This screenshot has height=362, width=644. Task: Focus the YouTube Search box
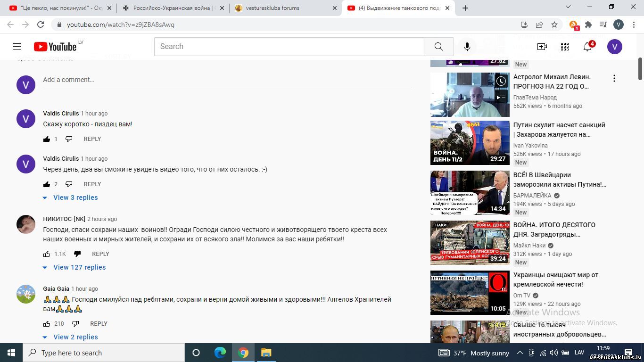[x=289, y=47]
